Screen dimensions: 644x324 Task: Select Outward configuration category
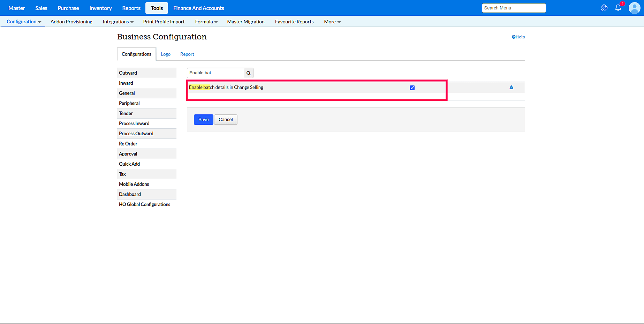(x=147, y=73)
